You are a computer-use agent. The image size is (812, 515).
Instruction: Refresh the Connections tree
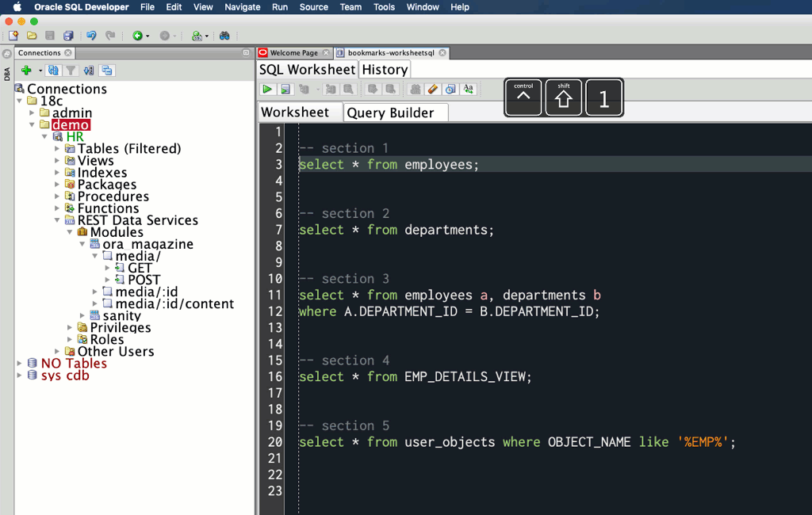point(53,71)
